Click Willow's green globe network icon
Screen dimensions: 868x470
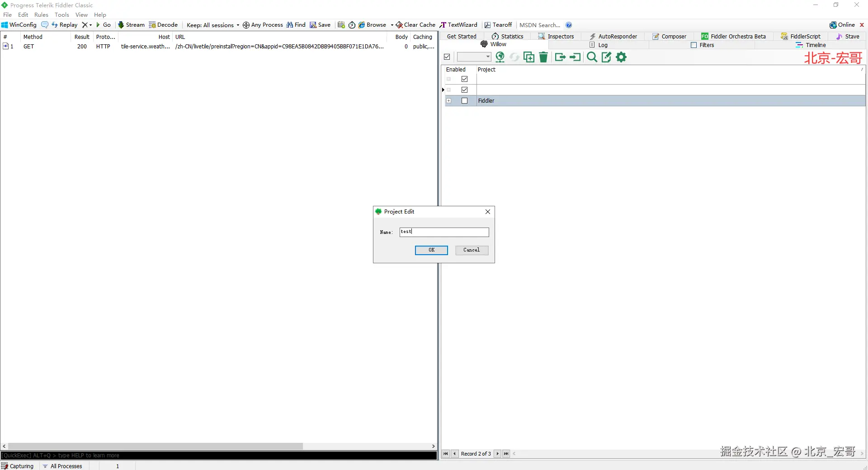(x=500, y=57)
